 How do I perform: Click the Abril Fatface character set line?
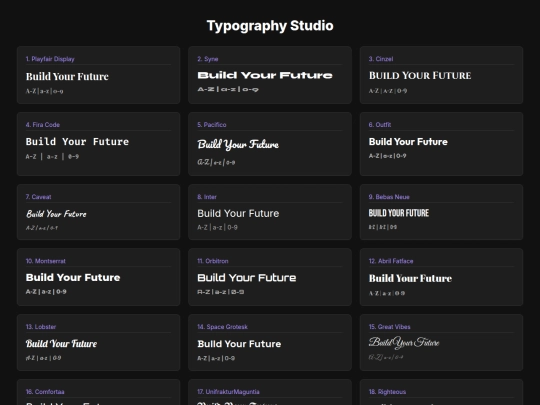click(x=387, y=293)
